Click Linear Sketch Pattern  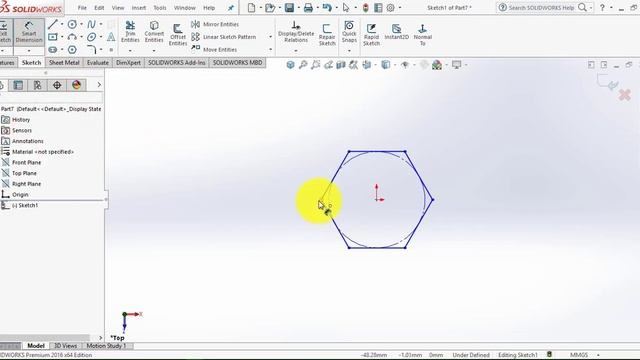point(224,37)
